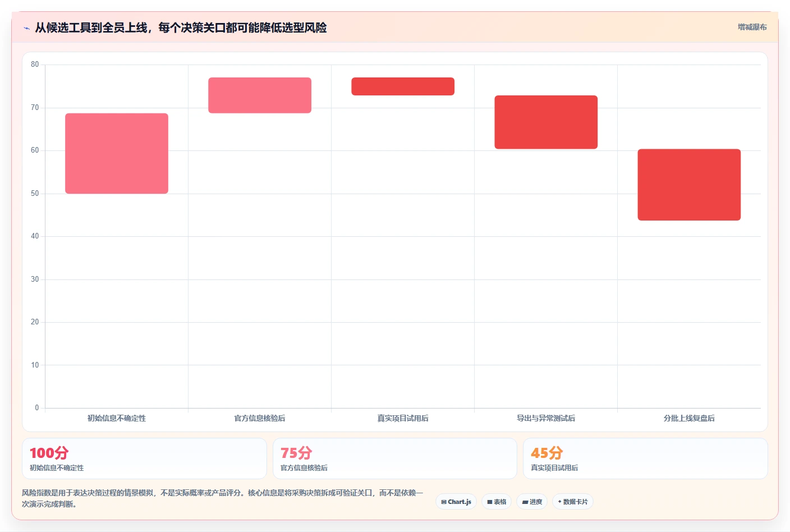Click the y-axis value 0

pyautogui.click(x=37, y=408)
